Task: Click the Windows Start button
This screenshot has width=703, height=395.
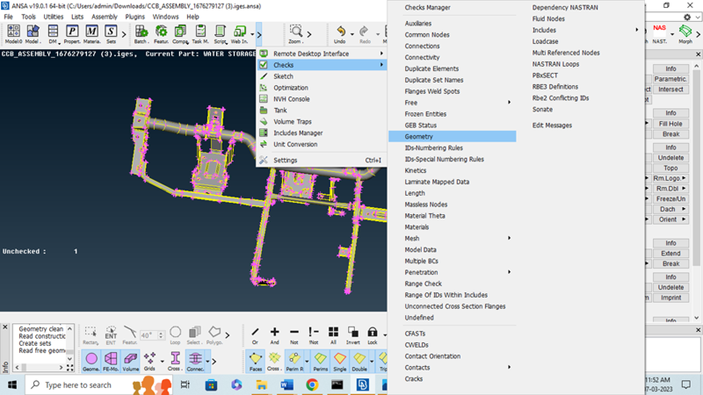Action: click(x=12, y=385)
